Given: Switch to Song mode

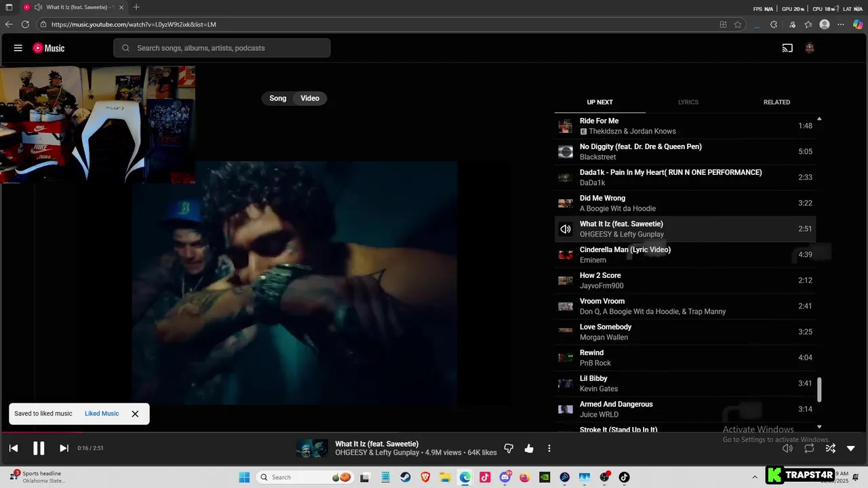Looking at the screenshot, I should click(278, 98).
